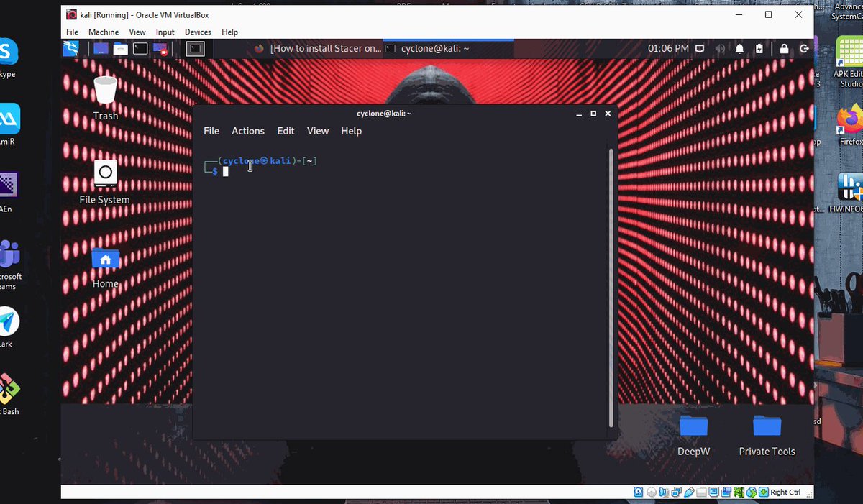The image size is (863, 504).
Task: Click VirtualBox network adapter status icon
Action: click(x=676, y=492)
